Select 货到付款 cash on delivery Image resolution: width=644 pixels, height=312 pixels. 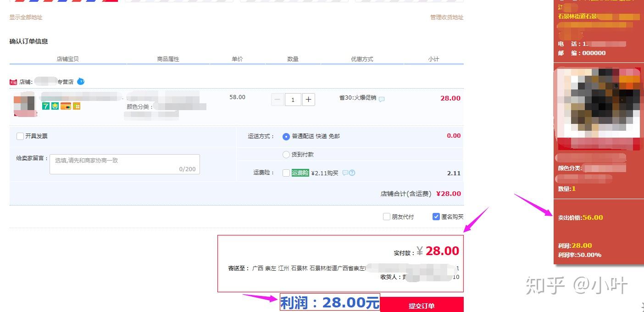pos(286,155)
